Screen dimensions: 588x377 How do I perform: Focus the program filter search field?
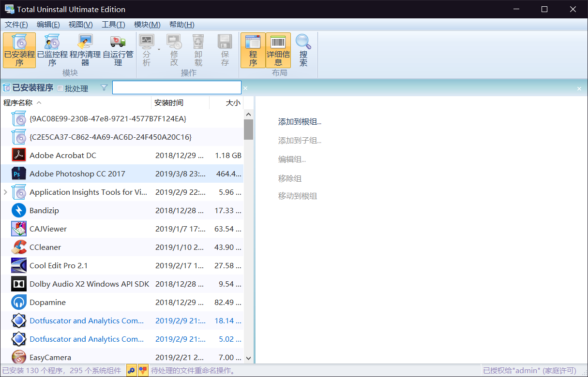tap(177, 87)
